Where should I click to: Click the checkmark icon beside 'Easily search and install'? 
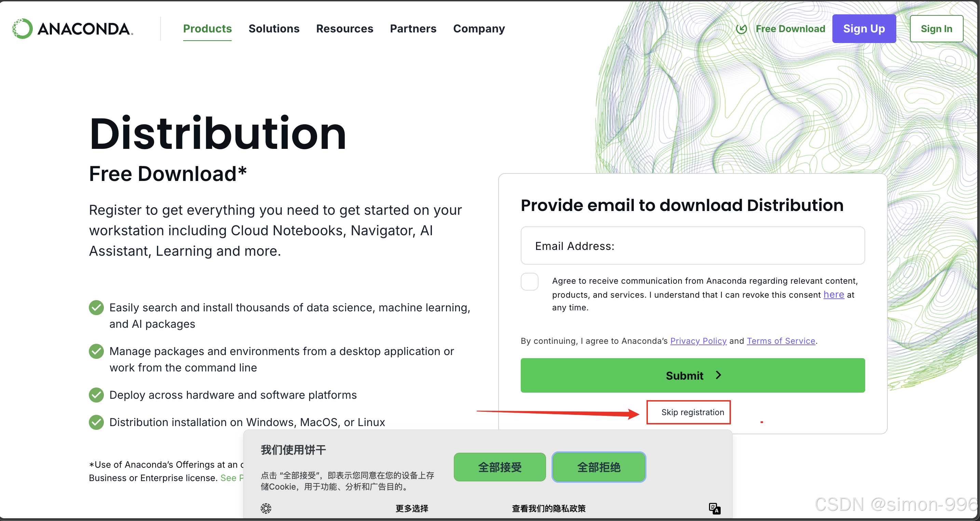click(x=96, y=307)
